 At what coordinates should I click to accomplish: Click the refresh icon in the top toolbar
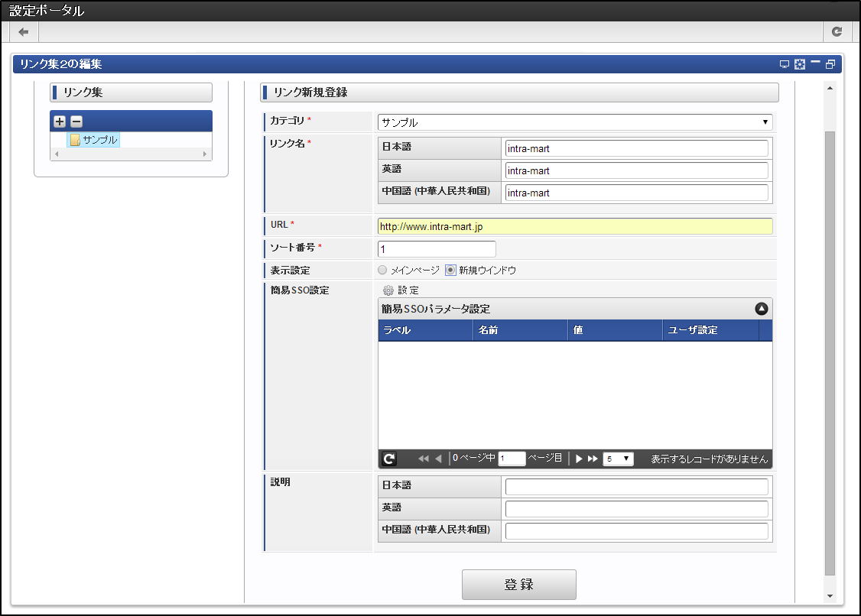coord(837,32)
